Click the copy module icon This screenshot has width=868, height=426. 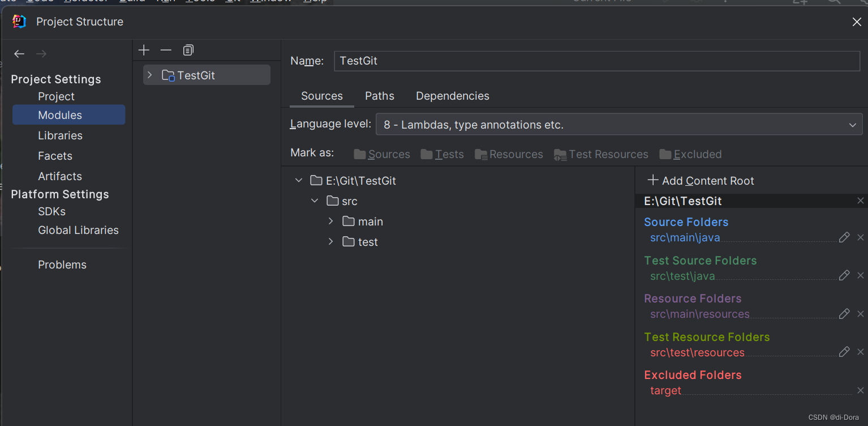point(188,50)
